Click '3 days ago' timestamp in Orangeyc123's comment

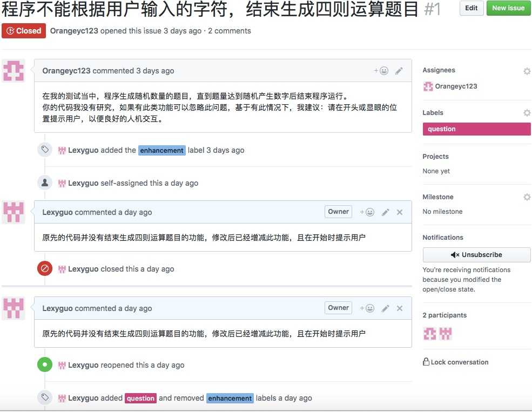pyautogui.click(x=155, y=71)
